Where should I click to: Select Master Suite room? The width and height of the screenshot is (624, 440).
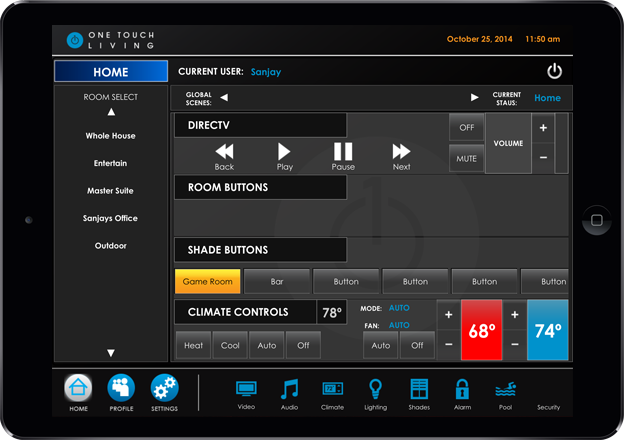pyautogui.click(x=111, y=191)
